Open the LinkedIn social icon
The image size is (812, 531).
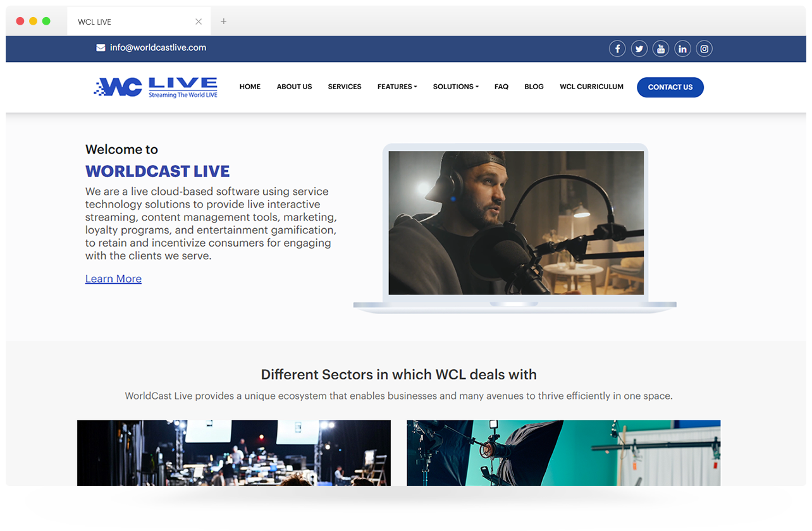point(682,49)
